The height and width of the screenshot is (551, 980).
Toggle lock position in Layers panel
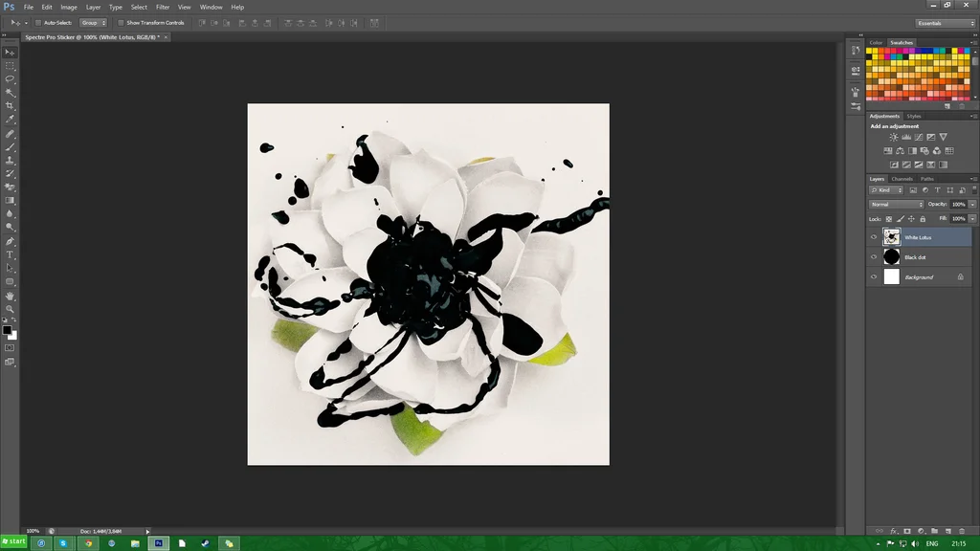[x=911, y=219]
